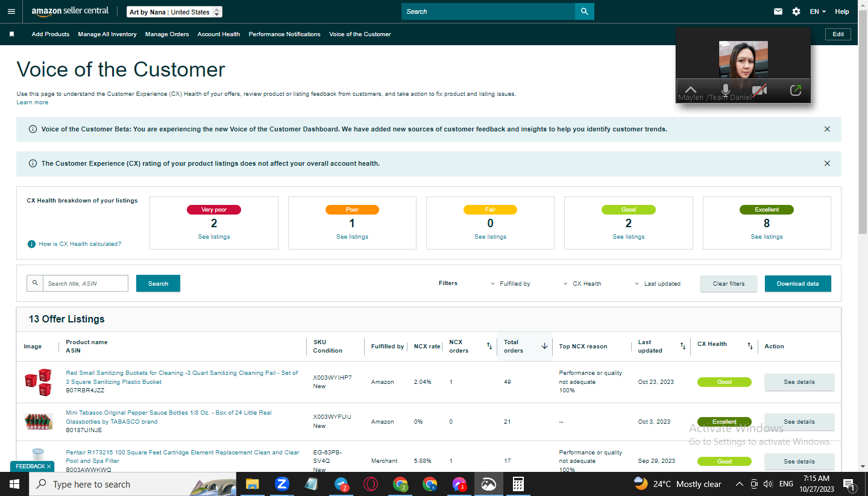This screenshot has width=868, height=496.
Task: Click the top Search bar field
Action: 488,11
